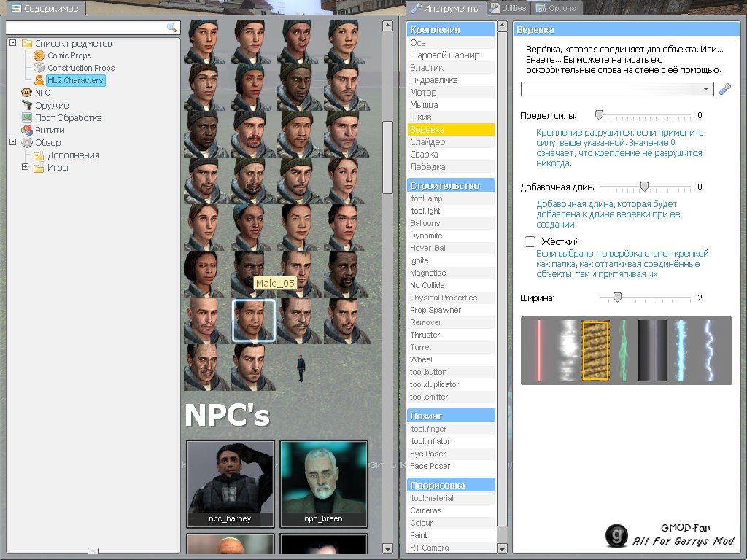This screenshot has width=747, height=560.
Task: Select the Эластик tool
Action: 451,68
